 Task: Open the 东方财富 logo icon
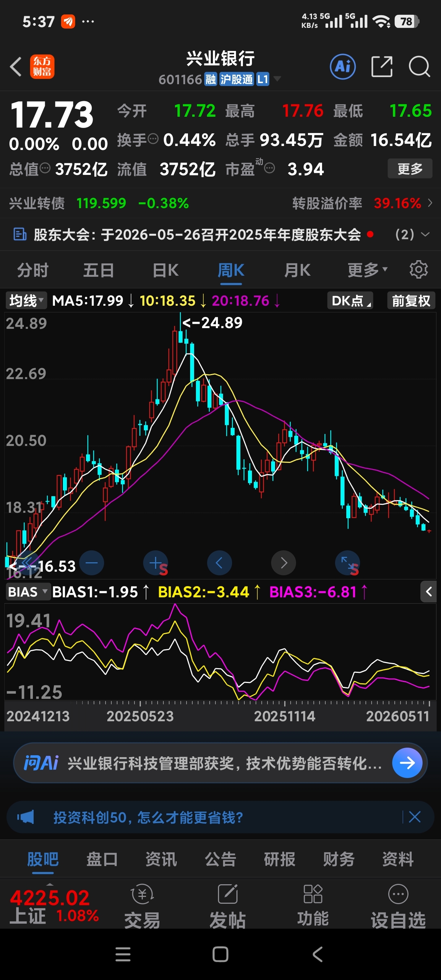pos(42,66)
